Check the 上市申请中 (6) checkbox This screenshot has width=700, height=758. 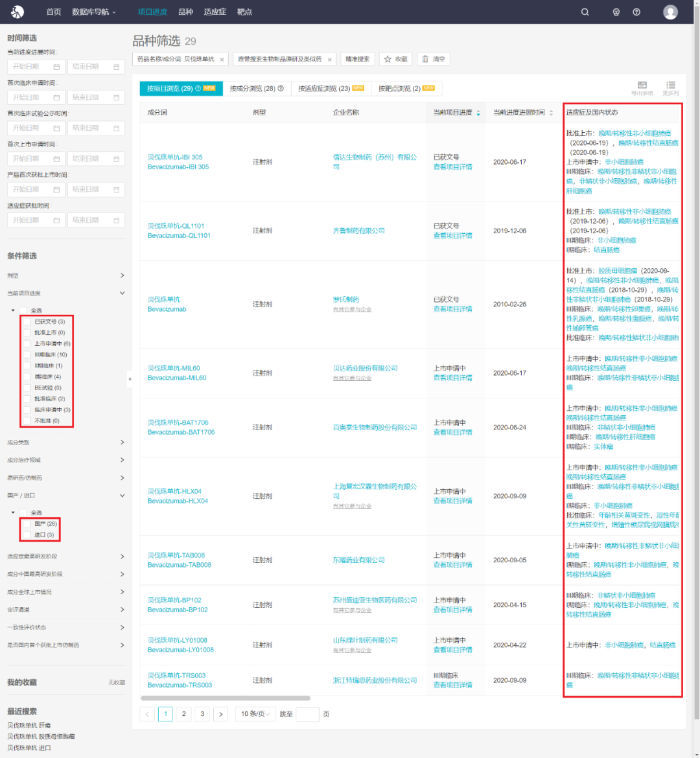pyautogui.click(x=27, y=344)
